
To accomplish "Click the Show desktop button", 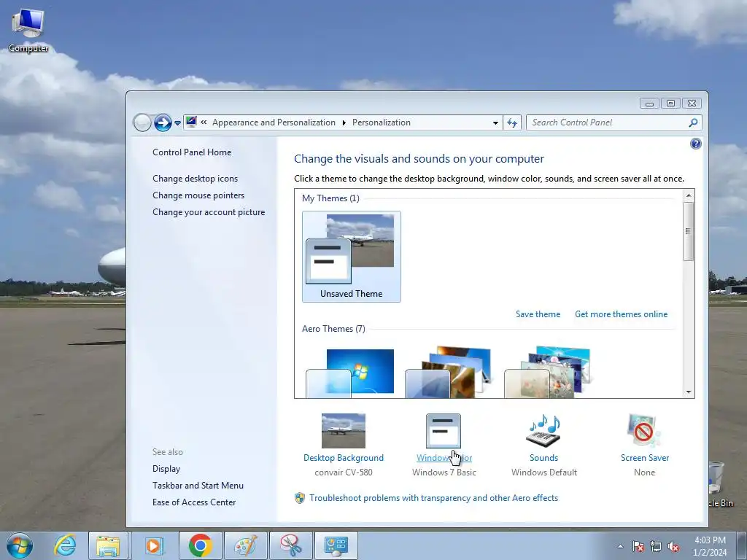I will (x=742, y=545).
